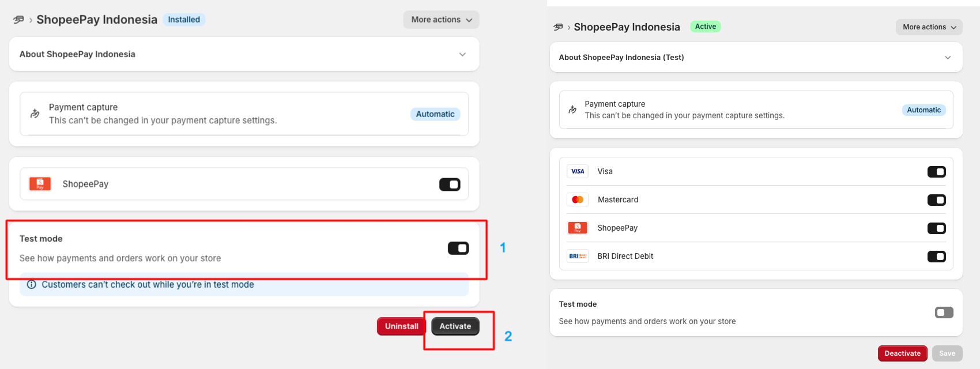Click payment capture icon in left panel
Image resolution: width=980 pixels, height=369 pixels.
[35, 114]
